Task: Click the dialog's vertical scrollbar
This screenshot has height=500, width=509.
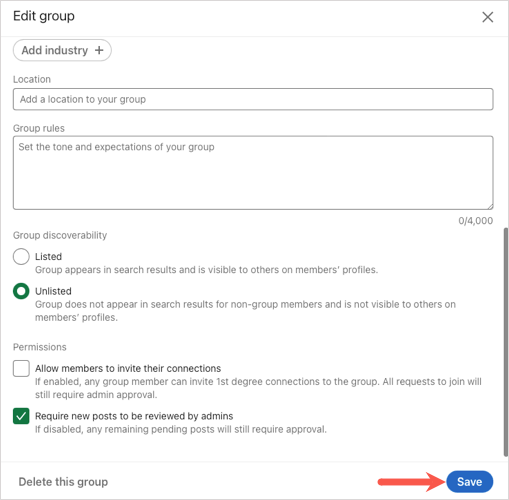Action: pos(506,342)
